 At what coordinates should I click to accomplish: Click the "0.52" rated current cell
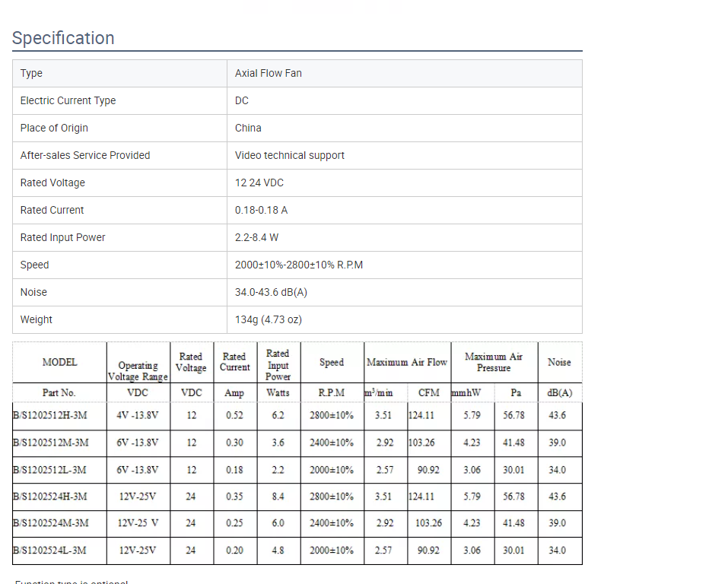pos(234,415)
